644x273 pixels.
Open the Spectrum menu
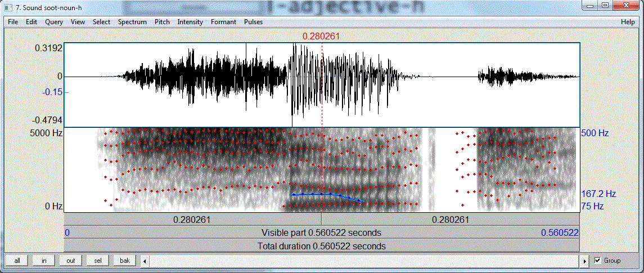tap(132, 22)
